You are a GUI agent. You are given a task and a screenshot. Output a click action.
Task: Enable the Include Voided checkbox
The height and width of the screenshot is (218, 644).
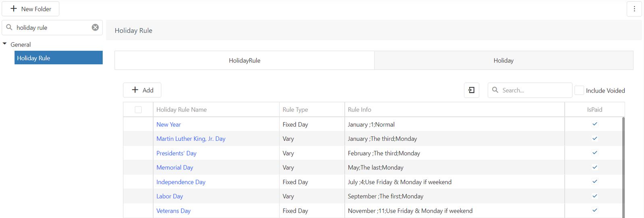point(579,90)
